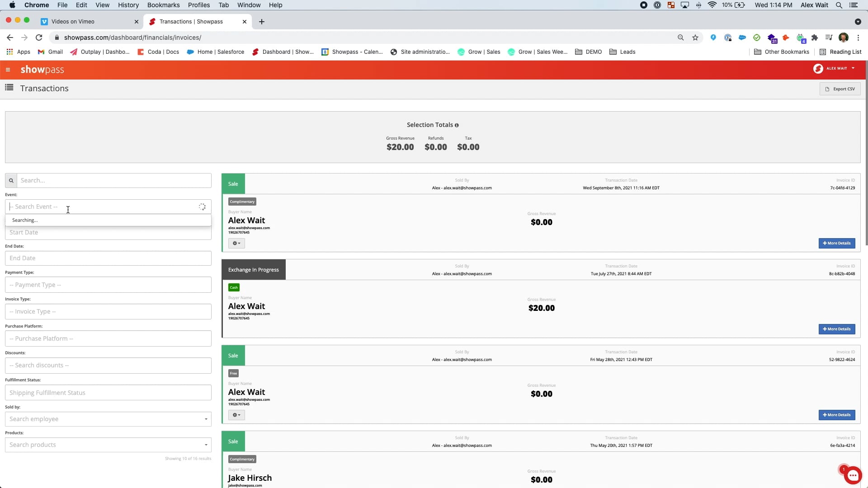Click More Details for Exchange In Progress
868x488 pixels.
pos(837,329)
